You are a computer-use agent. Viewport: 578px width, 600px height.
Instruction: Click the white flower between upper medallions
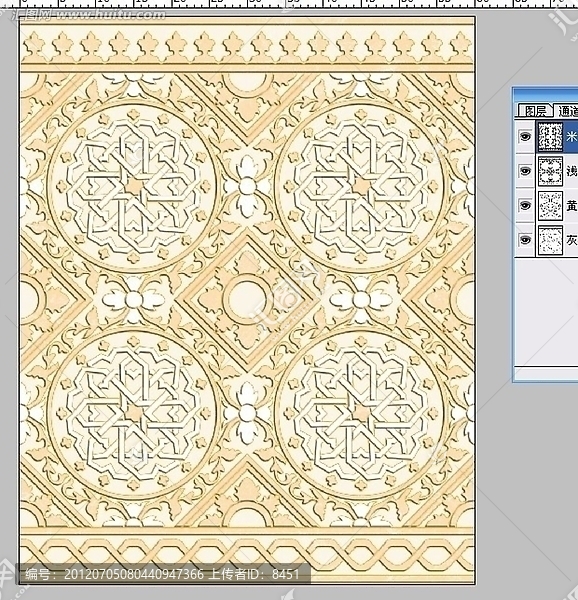pos(247,186)
